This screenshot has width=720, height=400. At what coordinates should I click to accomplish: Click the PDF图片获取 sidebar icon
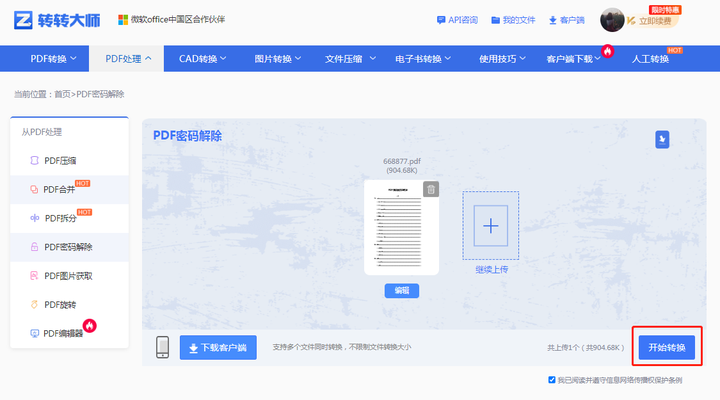coord(34,276)
